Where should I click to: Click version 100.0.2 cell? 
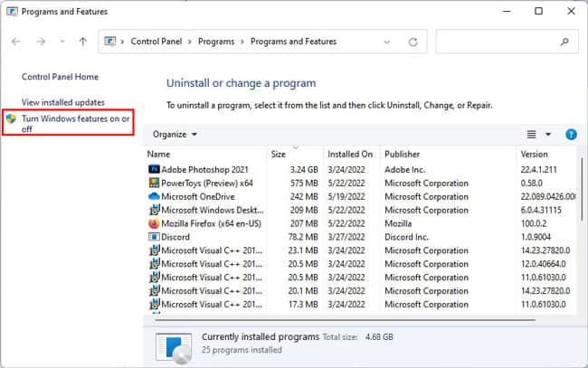tap(533, 223)
